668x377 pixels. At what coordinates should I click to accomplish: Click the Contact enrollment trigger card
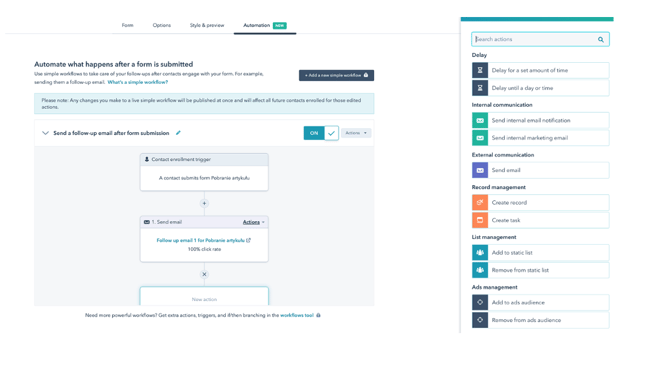pyautogui.click(x=204, y=172)
